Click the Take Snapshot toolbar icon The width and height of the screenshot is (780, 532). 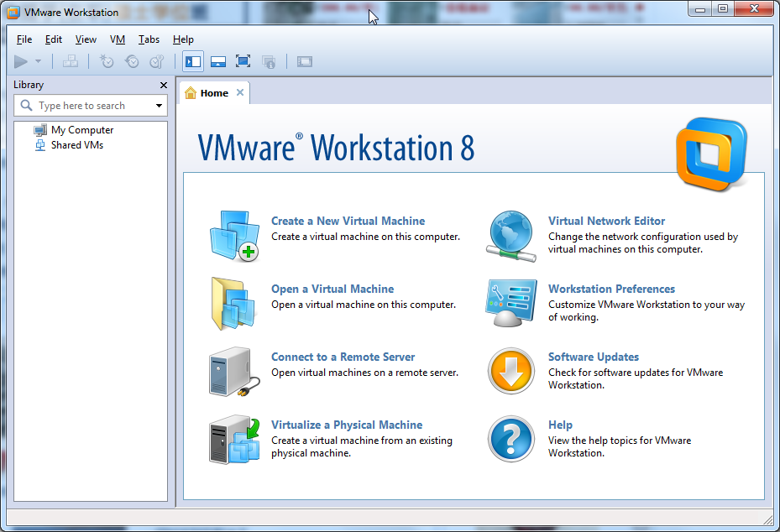pyautogui.click(x=107, y=61)
